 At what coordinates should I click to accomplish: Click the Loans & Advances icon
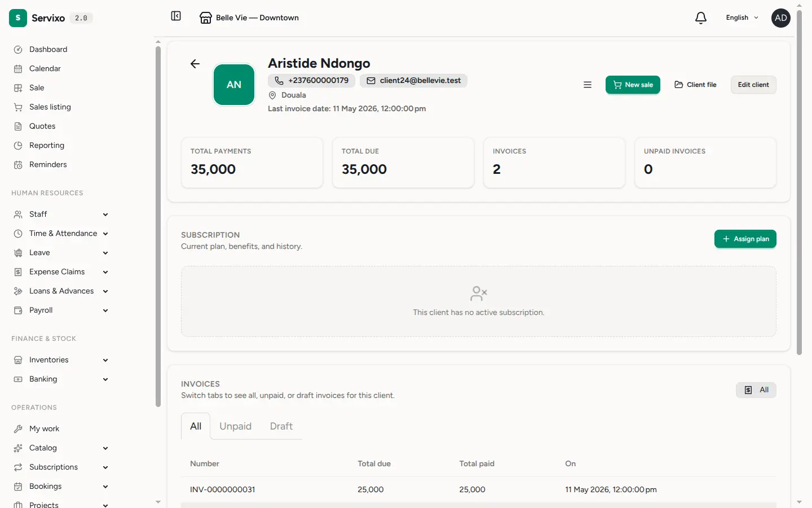[18, 291]
